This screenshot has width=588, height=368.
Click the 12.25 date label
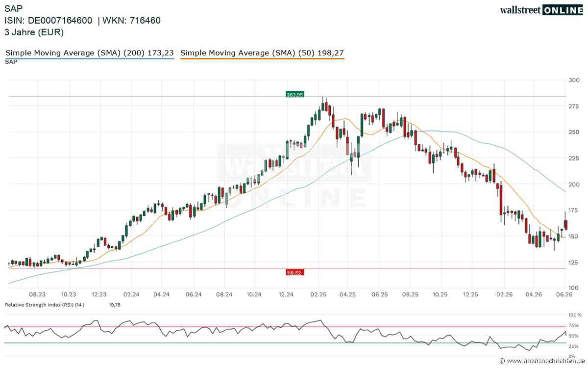pos(470,294)
